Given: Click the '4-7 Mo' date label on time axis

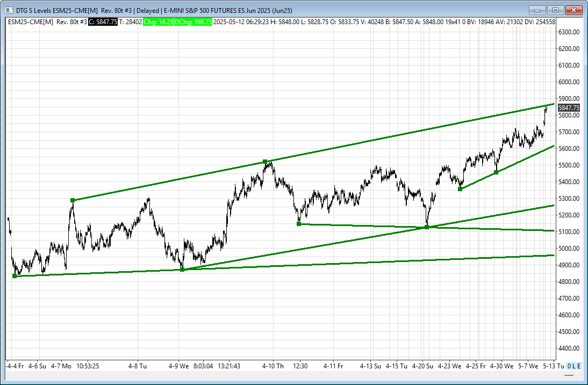Looking at the screenshot, I should pyautogui.click(x=61, y=366).
